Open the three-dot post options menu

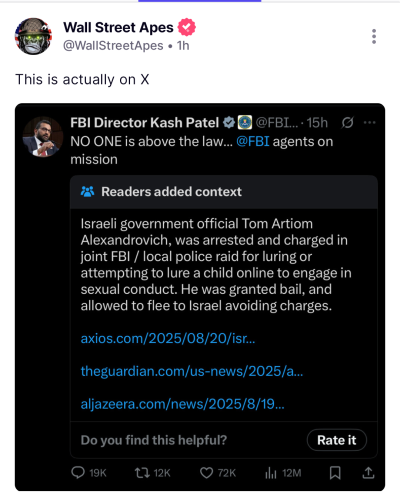click(x=374, y=36)
